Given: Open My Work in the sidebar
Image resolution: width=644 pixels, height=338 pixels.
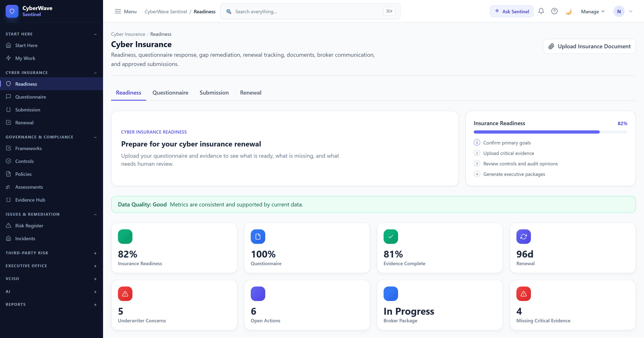Looking at the screenshot, I should pyautogui.click(x=52, y=58).
